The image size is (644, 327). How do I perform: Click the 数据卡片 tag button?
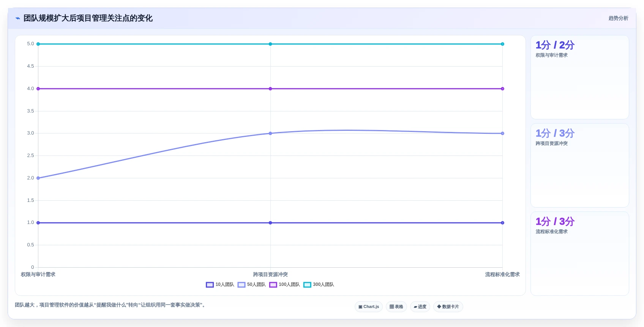click(x=448, y=307)
